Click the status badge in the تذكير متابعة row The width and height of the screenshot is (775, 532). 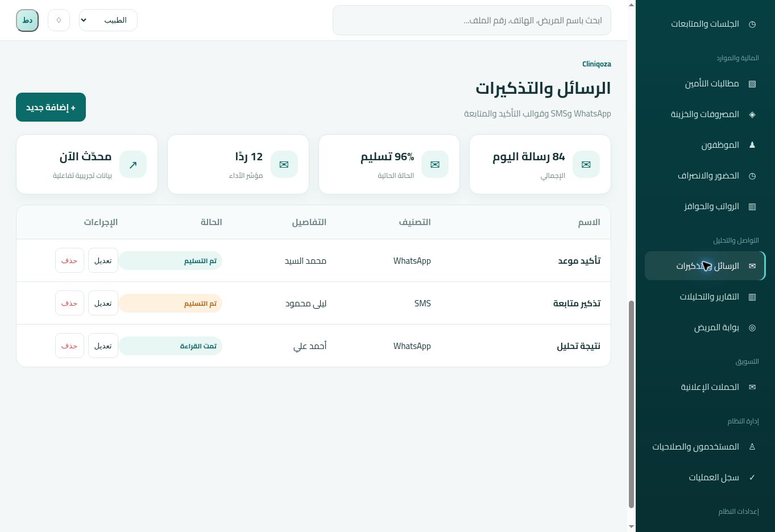click(x=170, y=303)
